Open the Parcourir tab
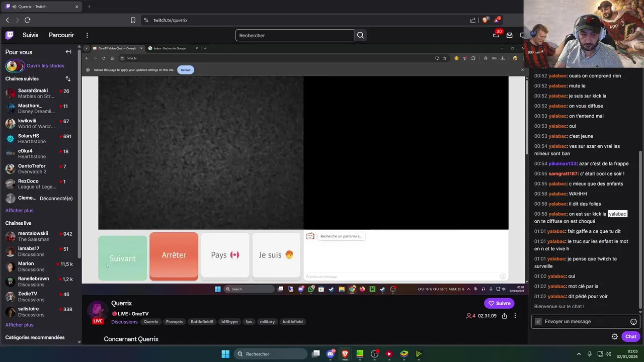The width and height of the screenshot is (644, 362). (61, 35)
